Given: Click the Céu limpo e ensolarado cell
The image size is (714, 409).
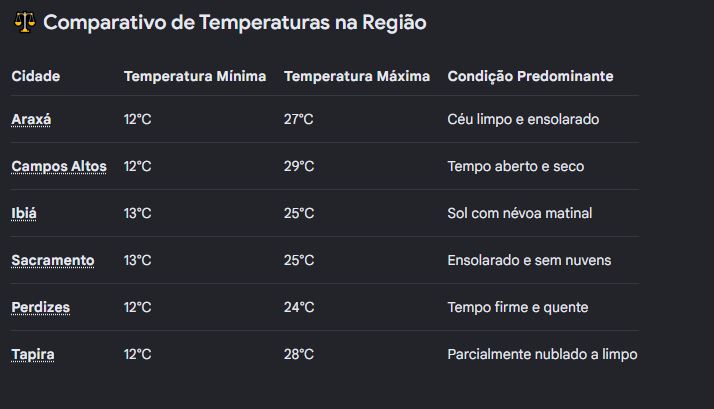Looking at the screenshot, I should tap(523, 119).
